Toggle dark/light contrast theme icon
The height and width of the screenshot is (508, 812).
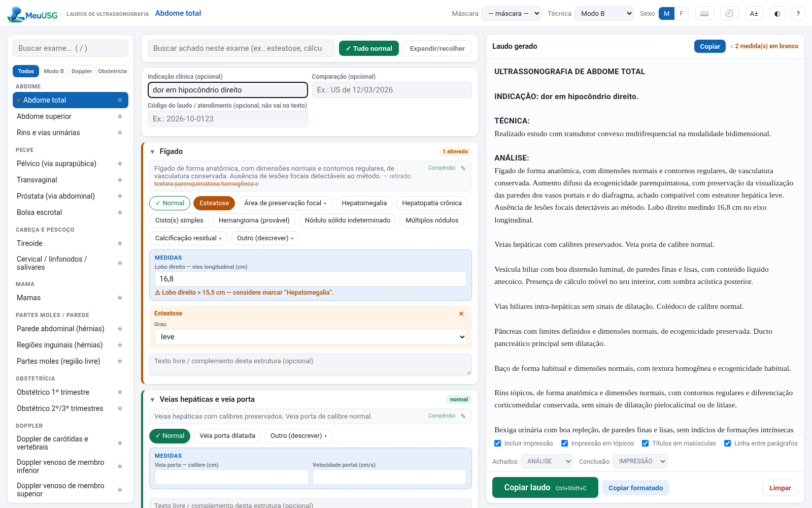pos(777,13)
